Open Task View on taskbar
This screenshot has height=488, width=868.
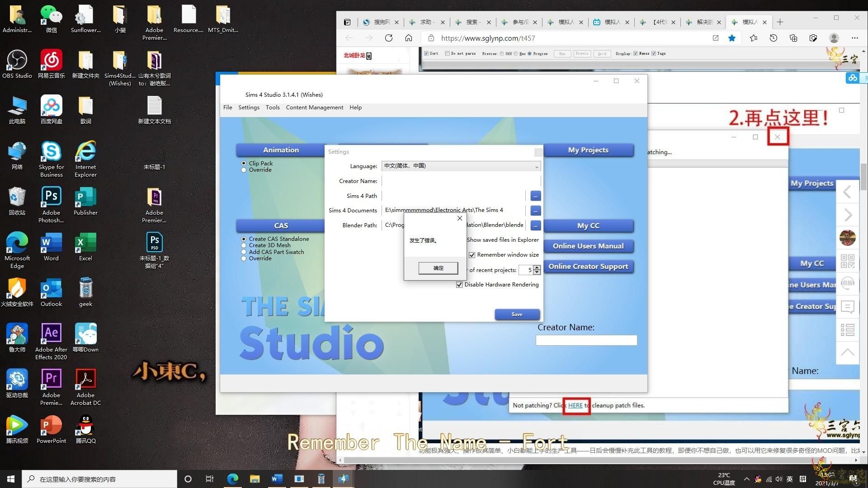tap(209, 479)
